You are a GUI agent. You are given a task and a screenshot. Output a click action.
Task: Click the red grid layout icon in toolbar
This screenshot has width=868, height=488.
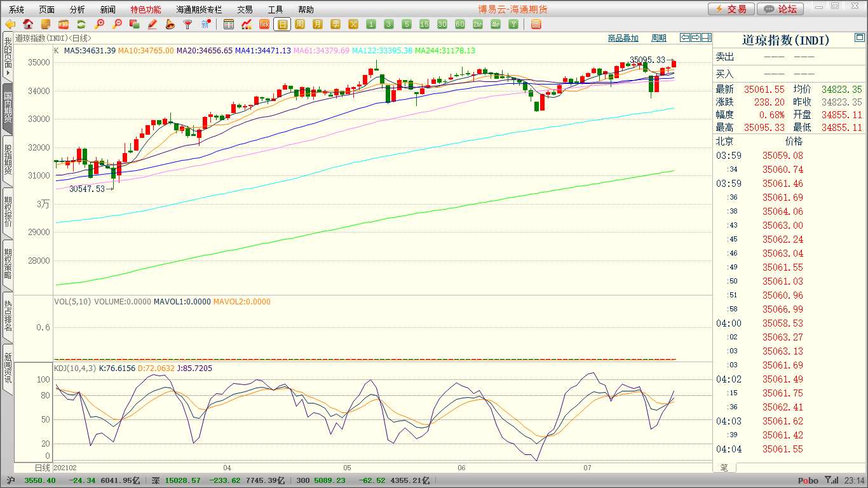pos(536,25)
